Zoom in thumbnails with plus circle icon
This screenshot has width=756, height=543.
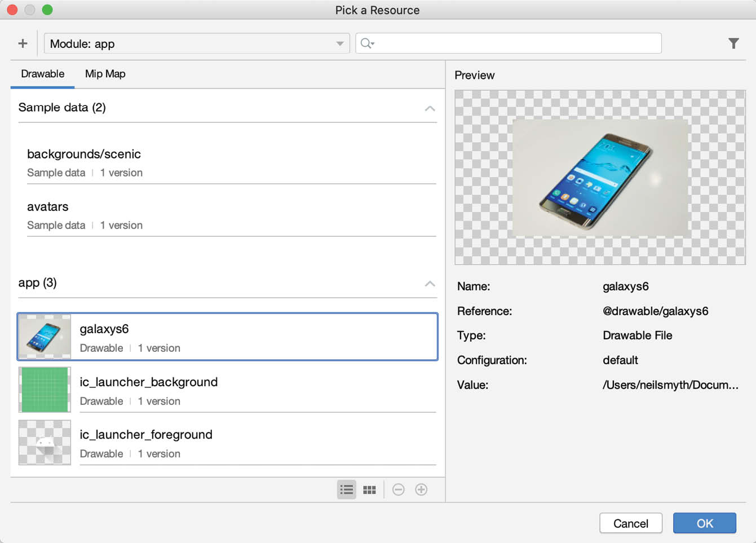[x=421, y=489]
